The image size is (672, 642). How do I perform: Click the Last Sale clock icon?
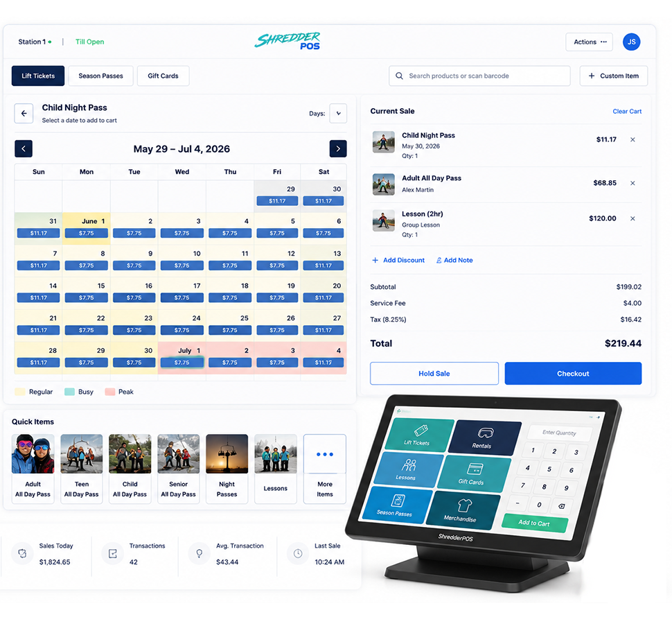[x=298, y=554]
